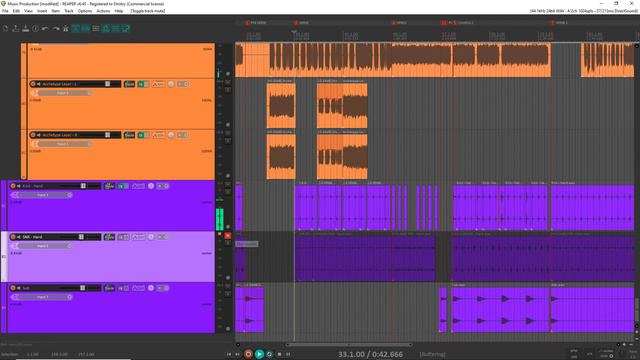This screenshot has width=640, height=360.
Task: Open FX chain on Kick - Hard track
Action: [121, 186]
